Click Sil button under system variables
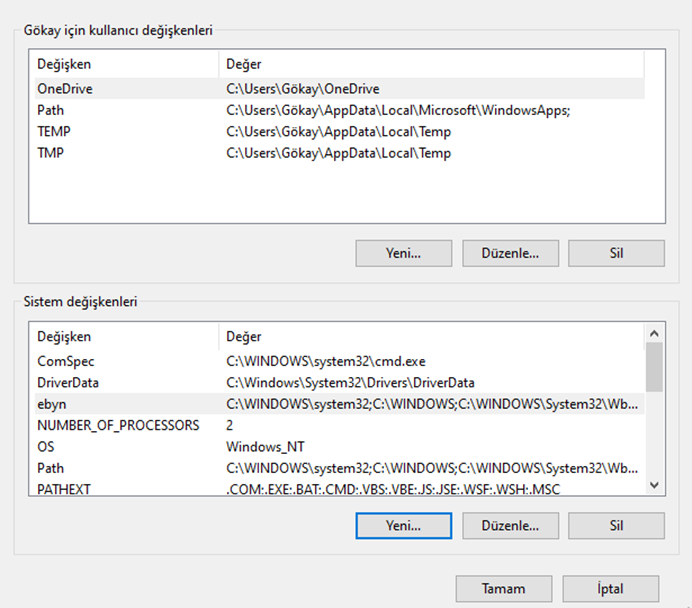The image size is (692, 608). 616,525
